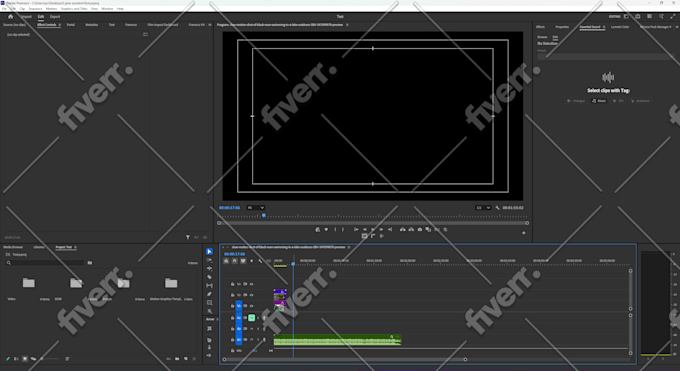Step back one frame in Program monitor
The width and height of the screenshot is (680, 371).
[365, 230]
